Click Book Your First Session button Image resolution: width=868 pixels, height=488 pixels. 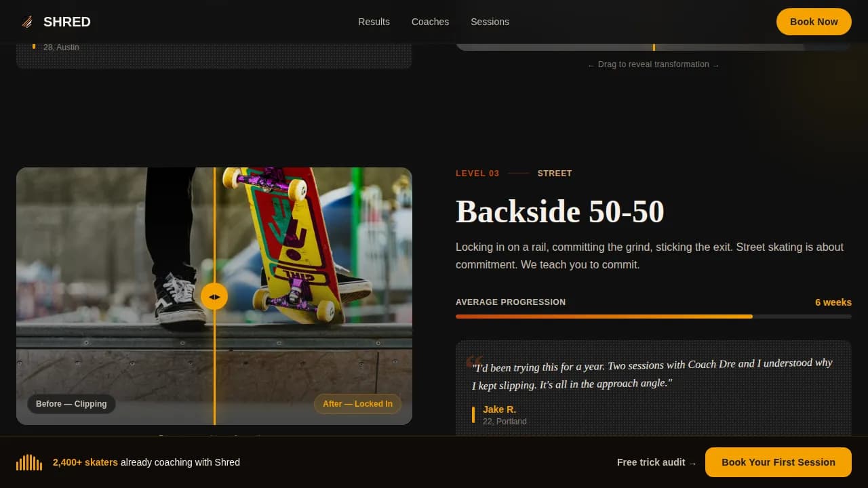778,462
